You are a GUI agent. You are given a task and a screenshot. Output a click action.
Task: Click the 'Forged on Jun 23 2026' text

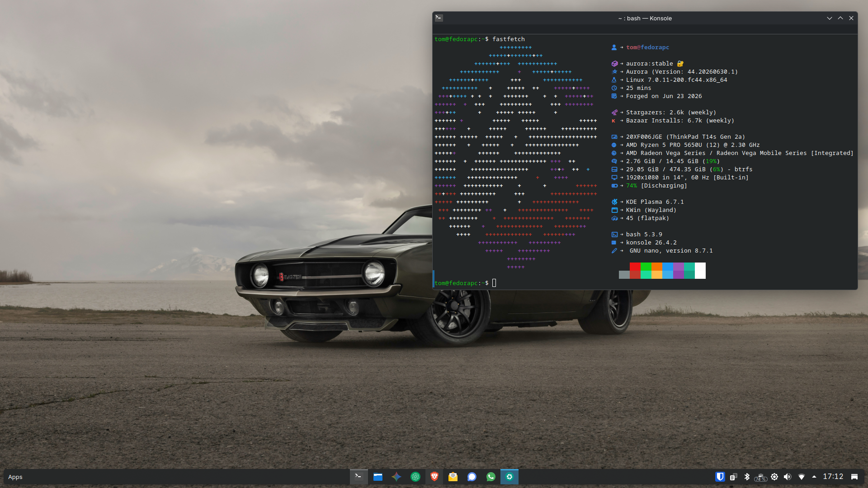(664, 96)
